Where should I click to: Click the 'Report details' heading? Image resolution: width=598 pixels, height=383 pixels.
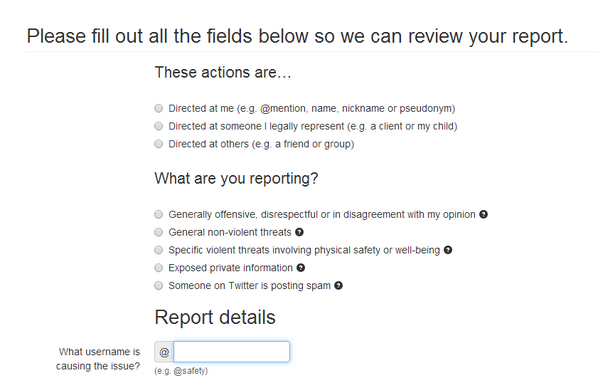point(215,317)
